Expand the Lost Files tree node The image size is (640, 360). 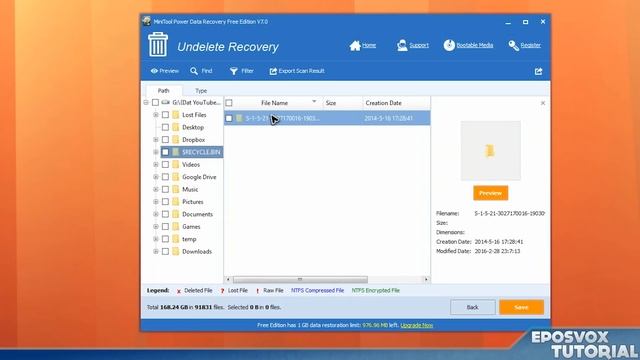(x=156, y=115)
